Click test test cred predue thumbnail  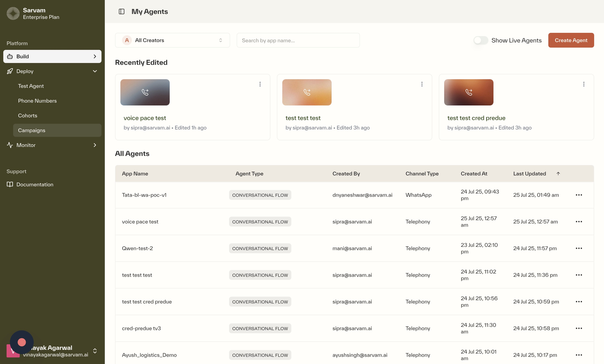pyautogui.click(x=469, y=92)
